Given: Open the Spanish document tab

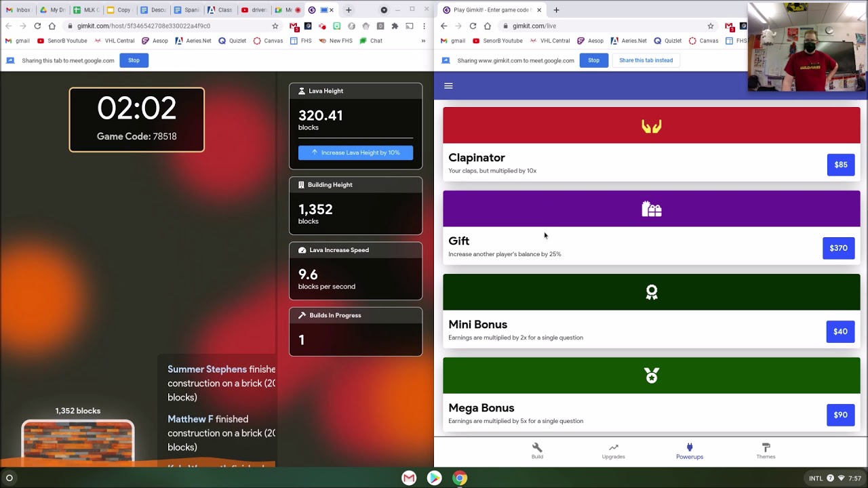Looking at the screenshot, I should (x=186, y=10).
